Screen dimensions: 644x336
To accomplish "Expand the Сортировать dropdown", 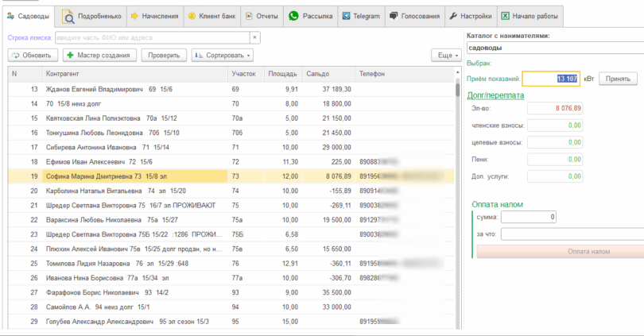I will [223, 55].
